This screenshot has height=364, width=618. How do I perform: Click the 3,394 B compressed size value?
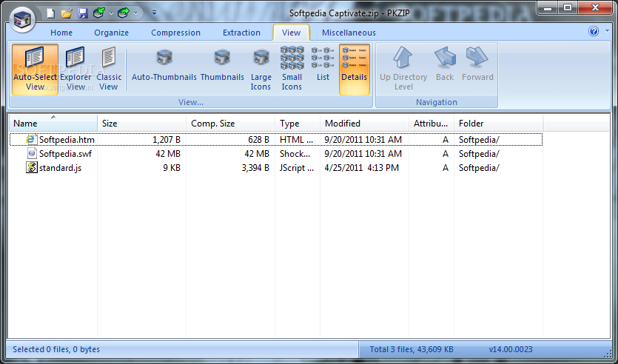tap(255, 168)
